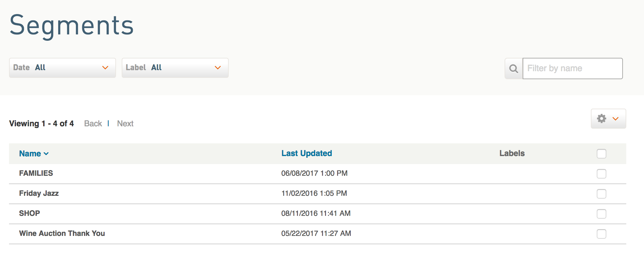Image resolution: width=644 pixels, height=272 pixels.
Task: Select the SHOP row checkbox
Action: [602, 214]
